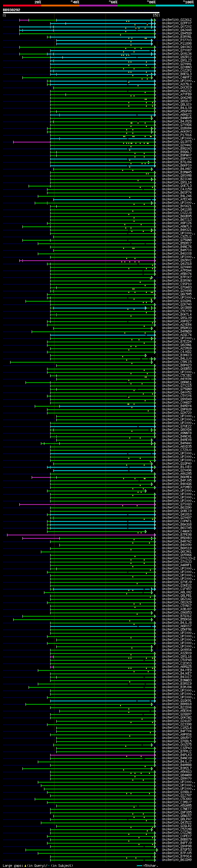The image size is (197, 868).
Task: Select label UniRef100_Q09134
Action: click(177, 54)
